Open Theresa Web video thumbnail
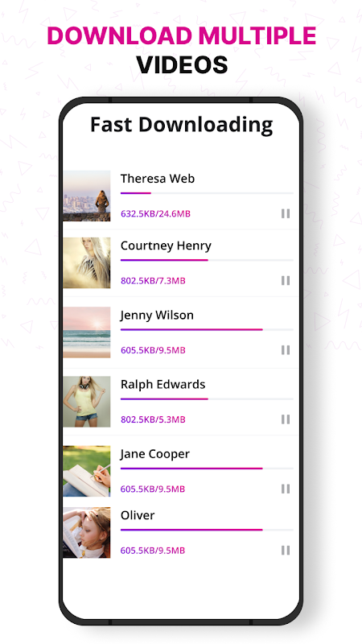362x644 pixels. pyautogui.click(x=87, y=196)
